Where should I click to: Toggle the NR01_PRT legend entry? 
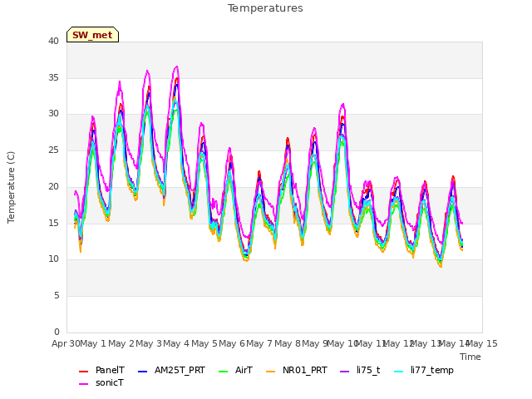[x=297, y=370]
